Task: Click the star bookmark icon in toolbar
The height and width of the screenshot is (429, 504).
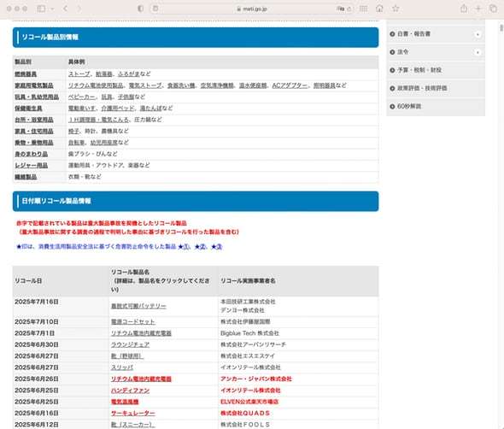Action: point(396,9)
